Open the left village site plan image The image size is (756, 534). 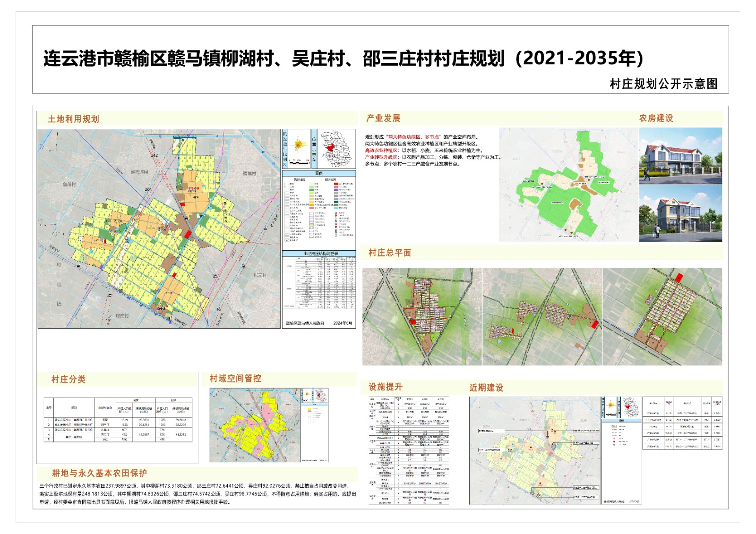(x=422, y=317)
